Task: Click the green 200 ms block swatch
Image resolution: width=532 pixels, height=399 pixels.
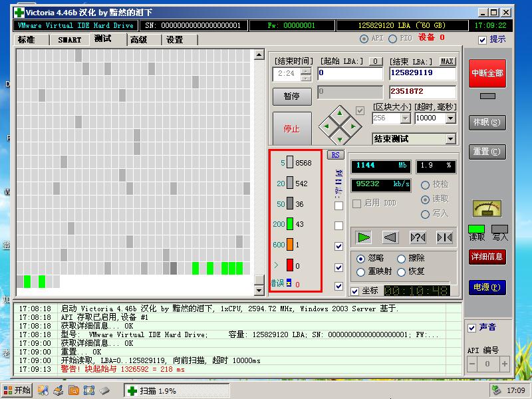Action: (290, 224)
